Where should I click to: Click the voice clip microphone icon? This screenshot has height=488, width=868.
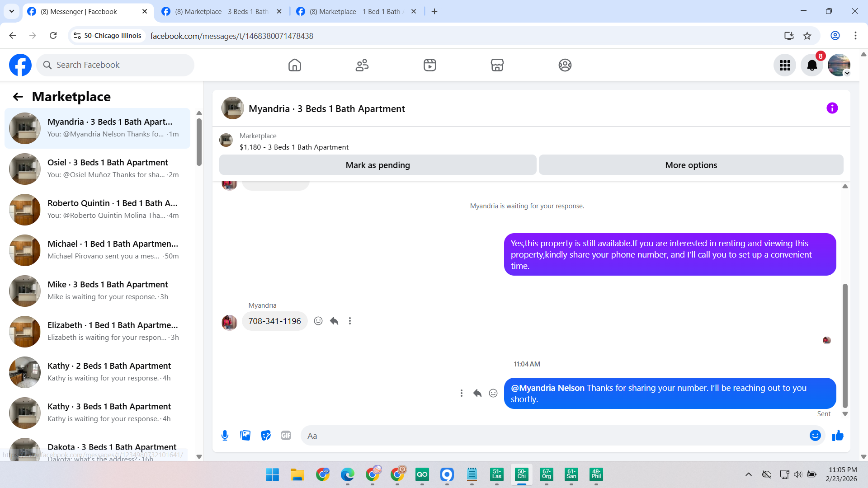pos(225,436)
